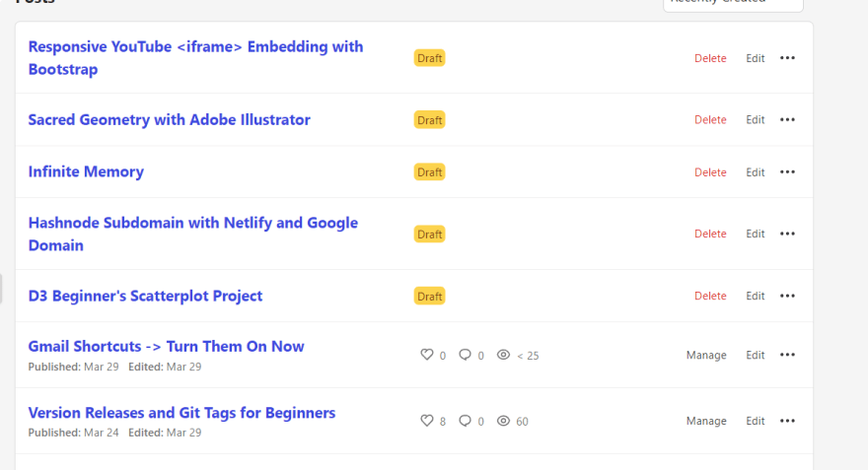Click eye views icon on Gmail Shortcuts post

pyautogui.click(x=503, y=355)
